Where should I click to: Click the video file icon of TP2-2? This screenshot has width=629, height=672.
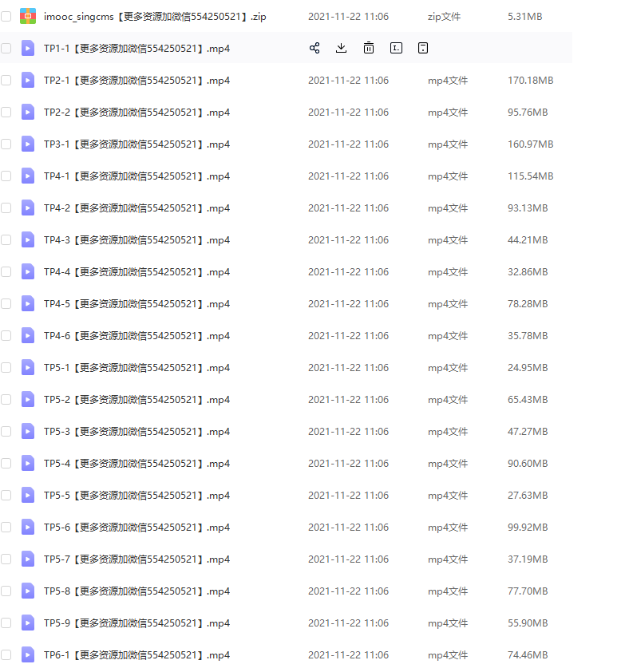(28, 112)
